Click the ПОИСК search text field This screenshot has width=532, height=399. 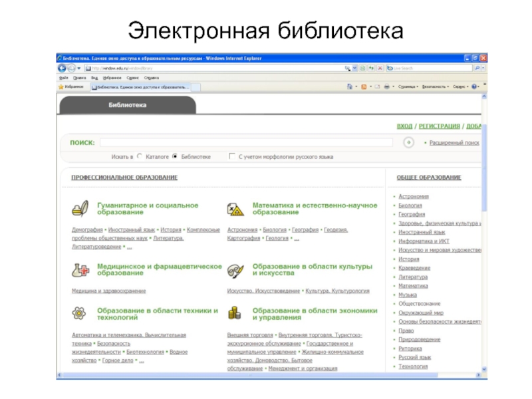[x=246, y=142]
